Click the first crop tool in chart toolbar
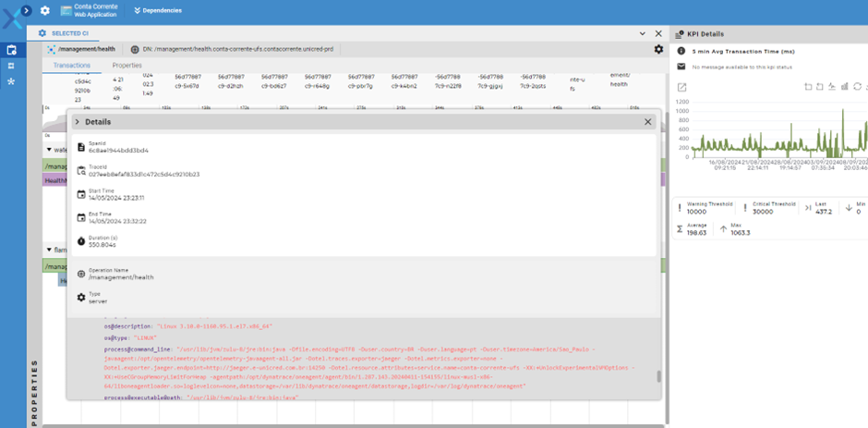868x428 pixels. point(808,87)
